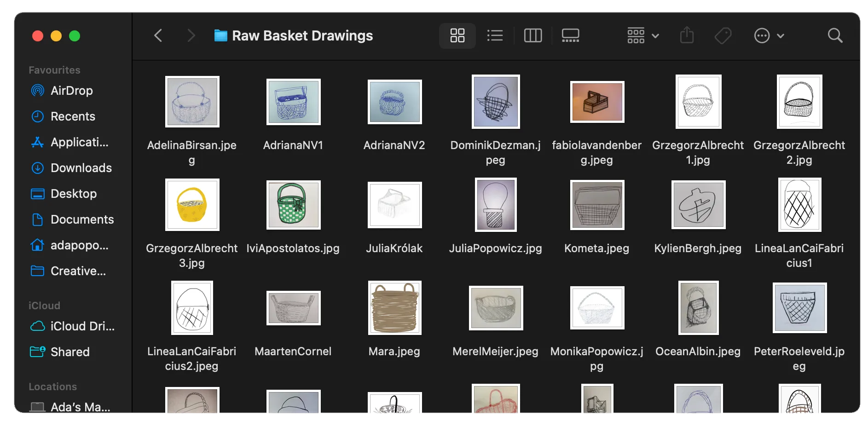The width and height of the screenshot is (868, 427).
Task: Switch to column view
Action: tap(532, 35)
